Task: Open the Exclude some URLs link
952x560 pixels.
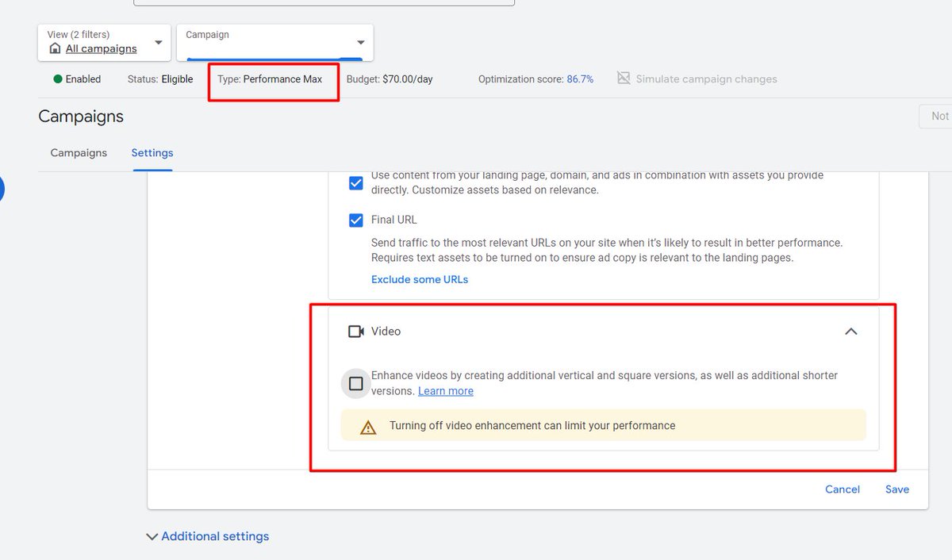Action: 420,279
